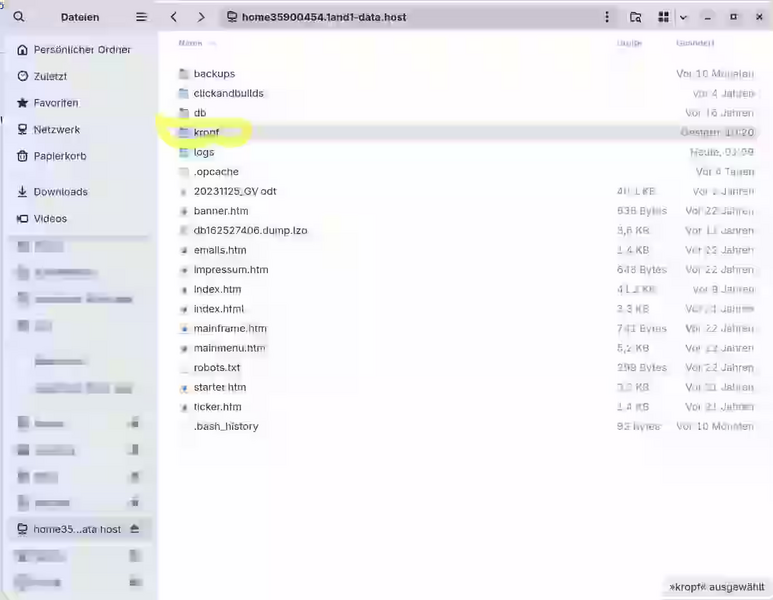Open the three-dot location options menu

click(607, 17)
